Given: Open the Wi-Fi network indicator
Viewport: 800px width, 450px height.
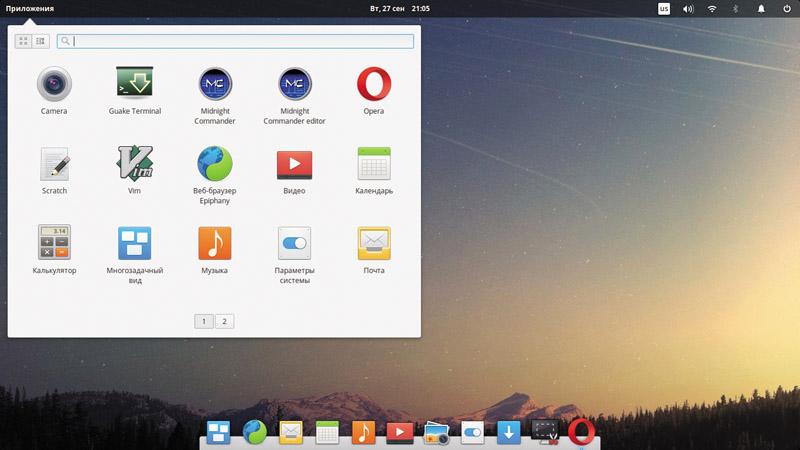Looking at the screenshot, I should pos(712,8).
